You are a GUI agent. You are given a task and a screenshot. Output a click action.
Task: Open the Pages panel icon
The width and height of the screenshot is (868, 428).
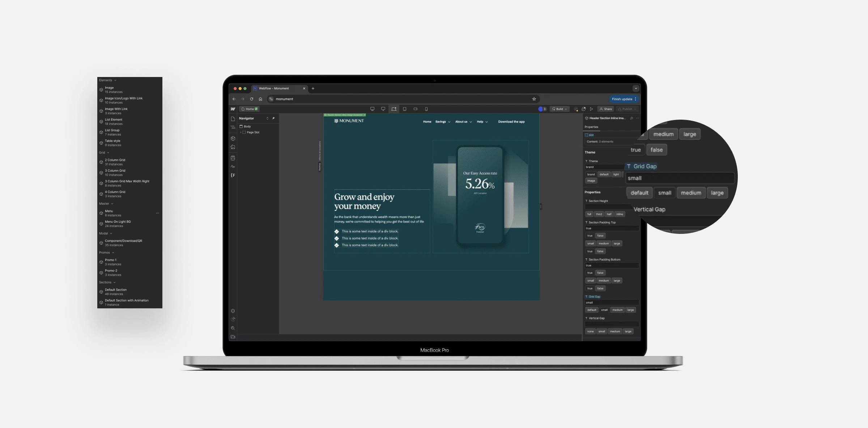(x=233, y=119)
